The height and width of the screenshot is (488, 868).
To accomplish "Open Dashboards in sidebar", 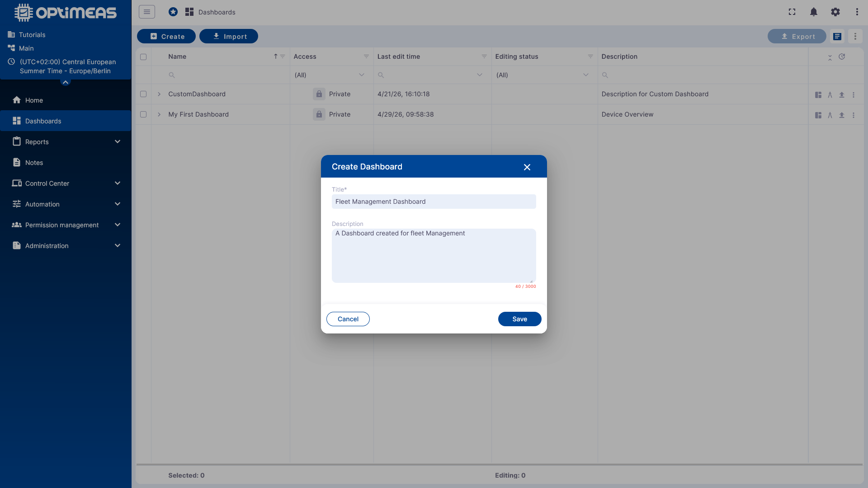I will coord(66,121).
